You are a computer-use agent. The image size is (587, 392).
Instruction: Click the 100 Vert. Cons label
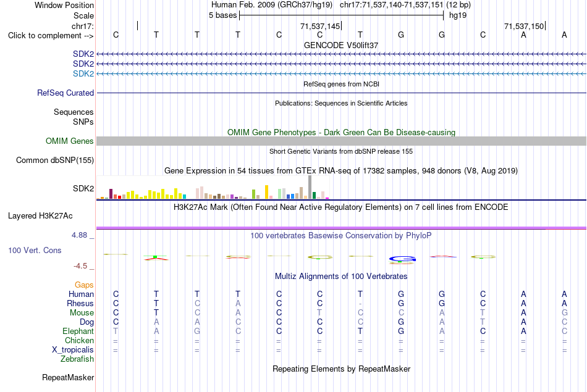click(x=35, y=251)
